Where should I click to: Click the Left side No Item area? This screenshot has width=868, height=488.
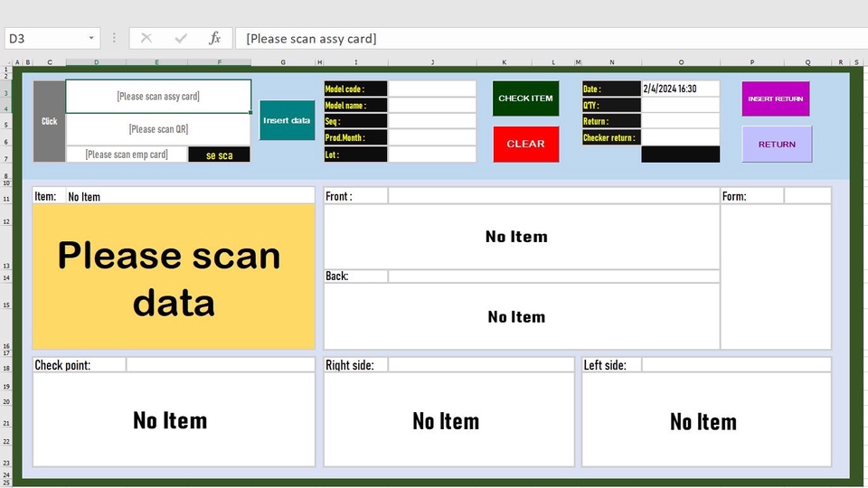tap(706, 419)
